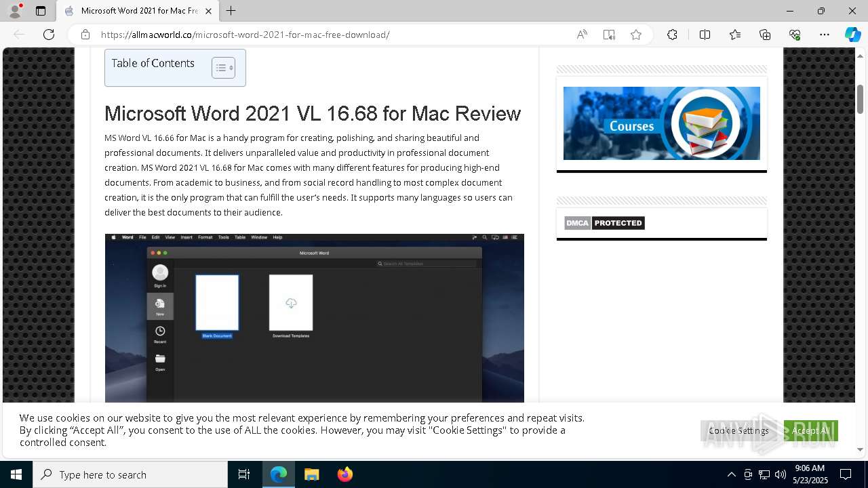Screen dimensions: 868x488
Task: Open Edge Settings and more menu
Action: tap(825, 35)
